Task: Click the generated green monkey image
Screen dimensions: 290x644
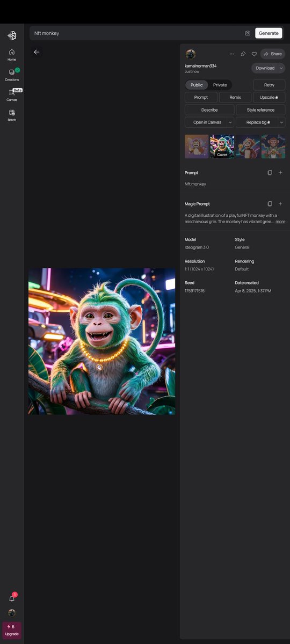Action: tap(102, 341)
